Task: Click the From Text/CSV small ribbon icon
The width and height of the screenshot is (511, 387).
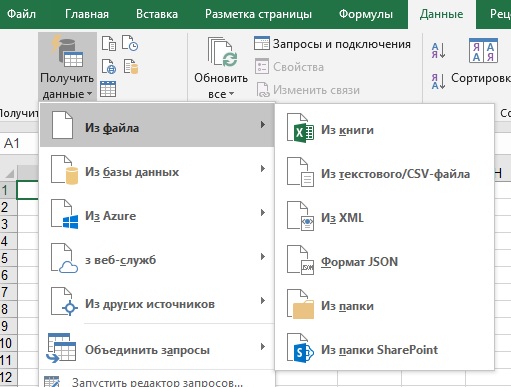Action: coord(109,44)
